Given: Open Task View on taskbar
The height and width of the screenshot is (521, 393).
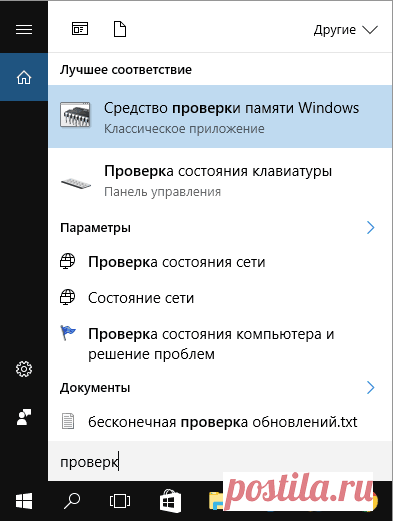Looking at the screenshot, I should [x=120, y=501].
